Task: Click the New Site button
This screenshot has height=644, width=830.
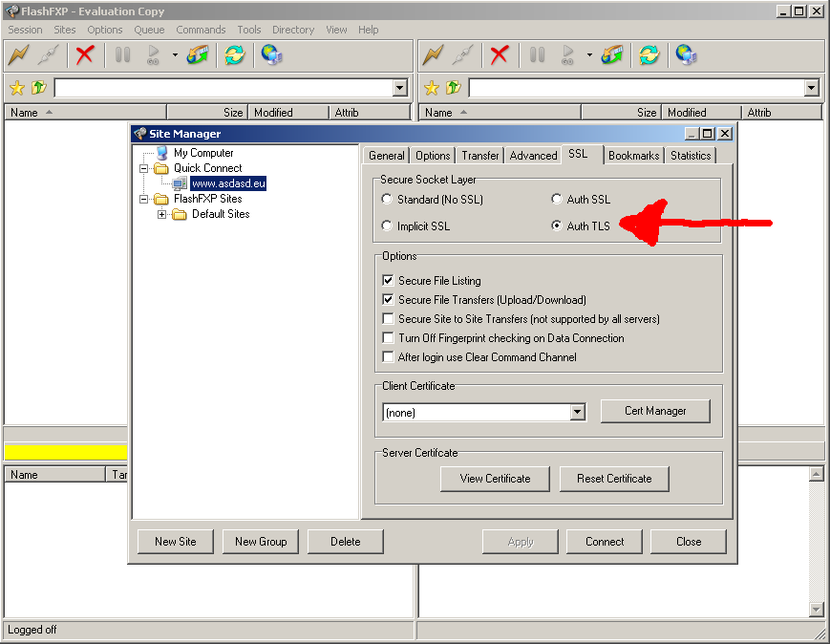Action: coord(175,542)
